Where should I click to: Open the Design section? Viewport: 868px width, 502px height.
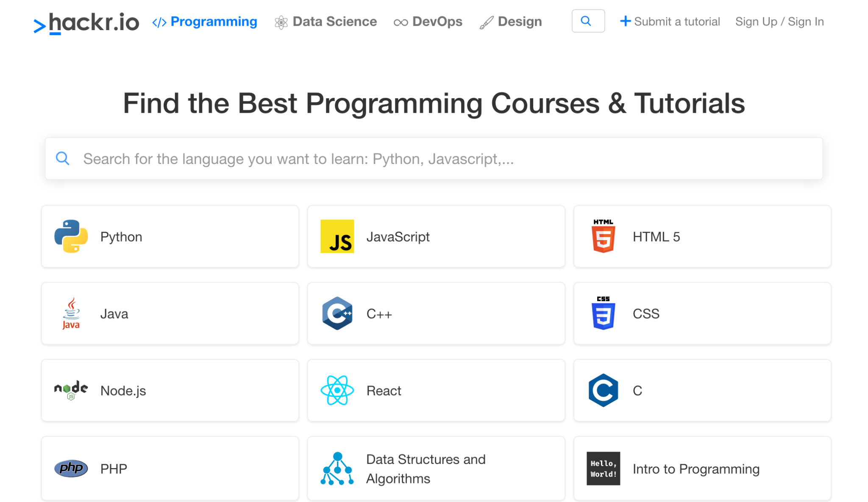tap(511, 22)
